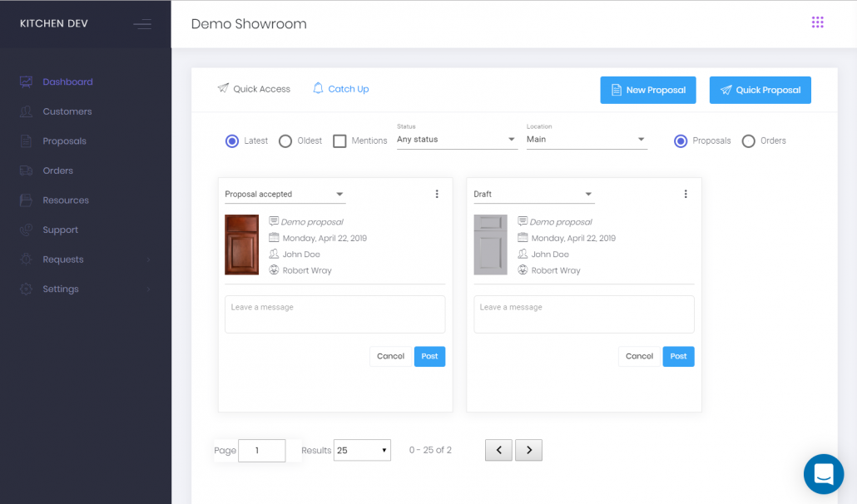
Task: Click the Quick Access paper plane icon
Action: (x=223, y=88)
